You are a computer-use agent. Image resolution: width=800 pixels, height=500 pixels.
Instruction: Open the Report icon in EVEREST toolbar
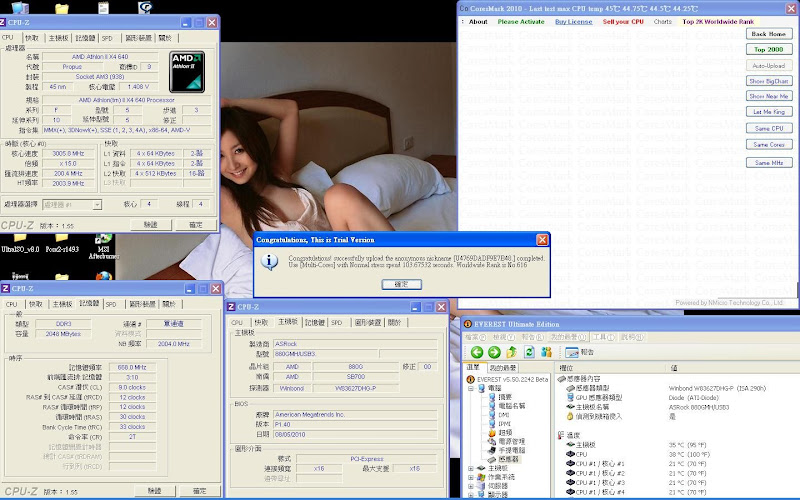pyautogui.click(x=572, y=352)
